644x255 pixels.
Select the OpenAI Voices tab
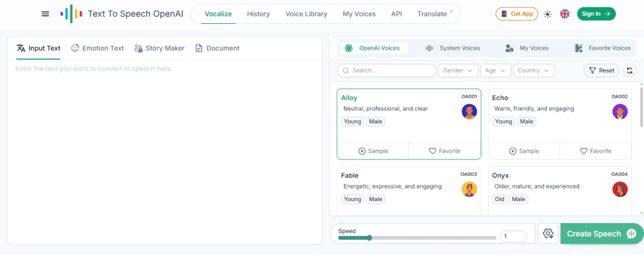point(372,48)
